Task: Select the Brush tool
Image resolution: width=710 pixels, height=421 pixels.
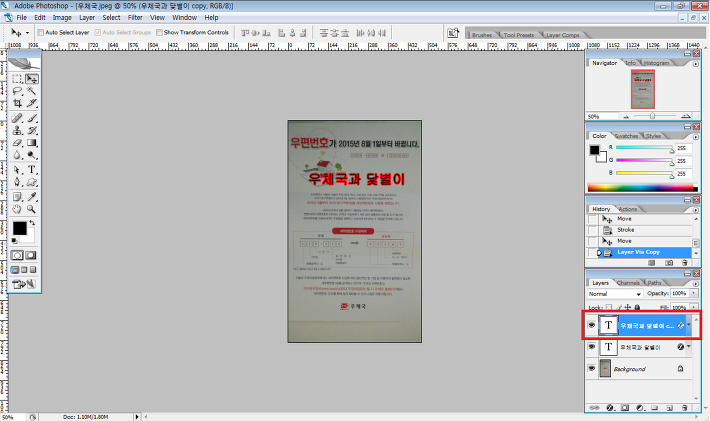Action: [x=32, y=119]
